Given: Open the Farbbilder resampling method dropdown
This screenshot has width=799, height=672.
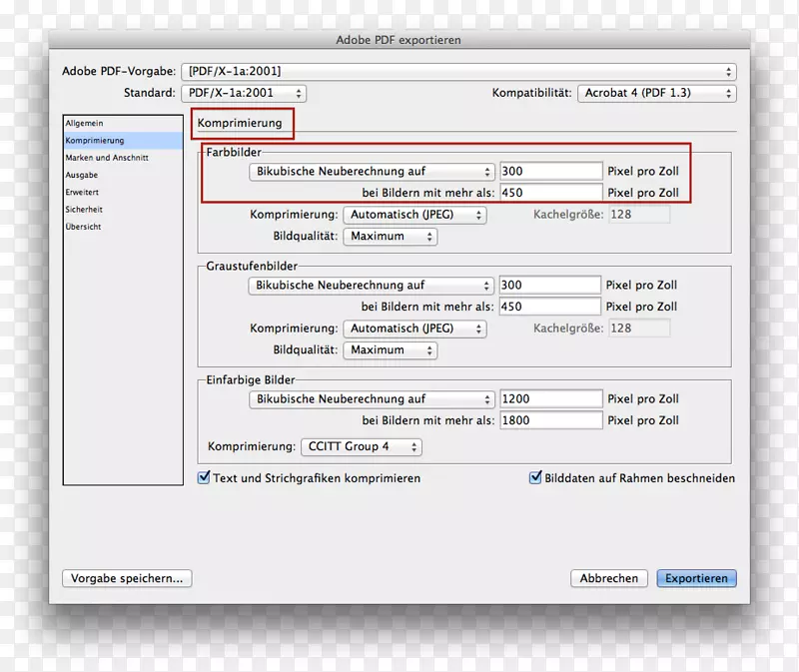Looking at the screenshot, I should coord(370,171).
